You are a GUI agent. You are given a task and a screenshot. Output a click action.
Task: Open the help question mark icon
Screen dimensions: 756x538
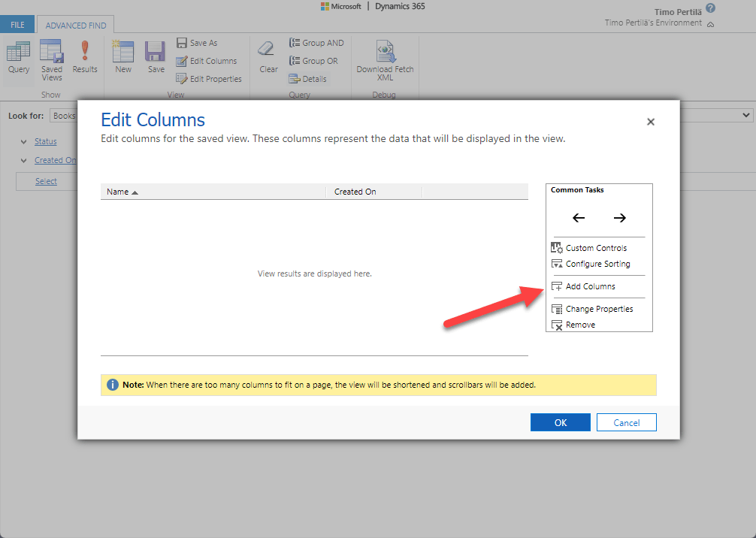click(710, 8)
